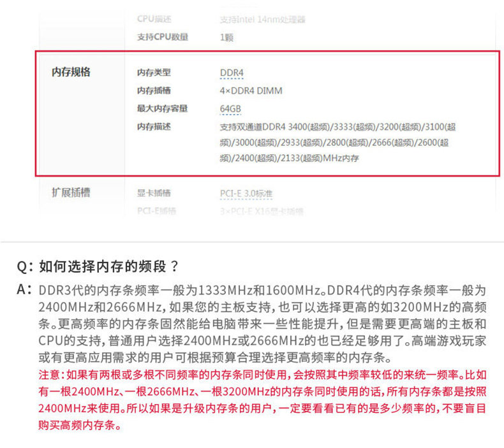Click the 1颗 CPU count value

click(x=226, y=38)
